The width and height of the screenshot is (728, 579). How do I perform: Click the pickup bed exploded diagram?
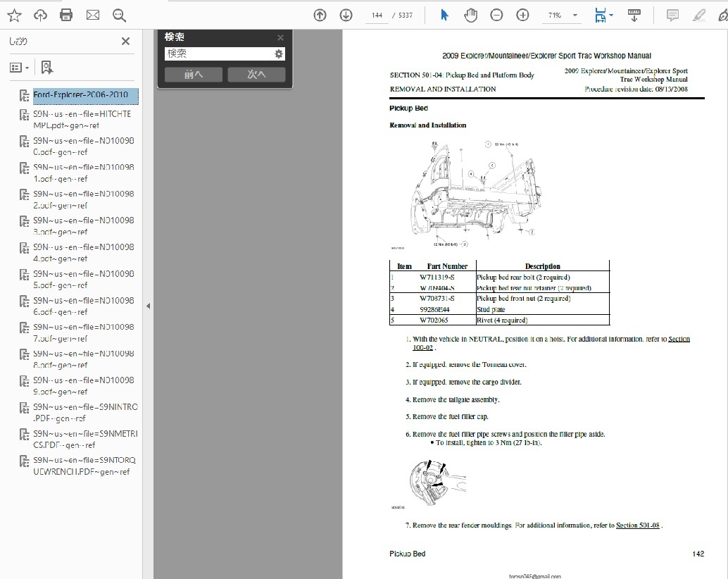[475, 193]
